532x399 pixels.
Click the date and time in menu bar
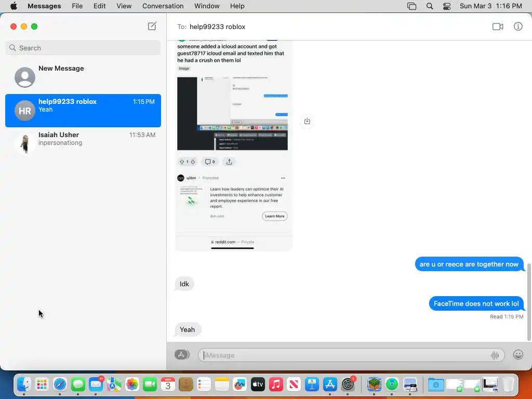(490, 6)
